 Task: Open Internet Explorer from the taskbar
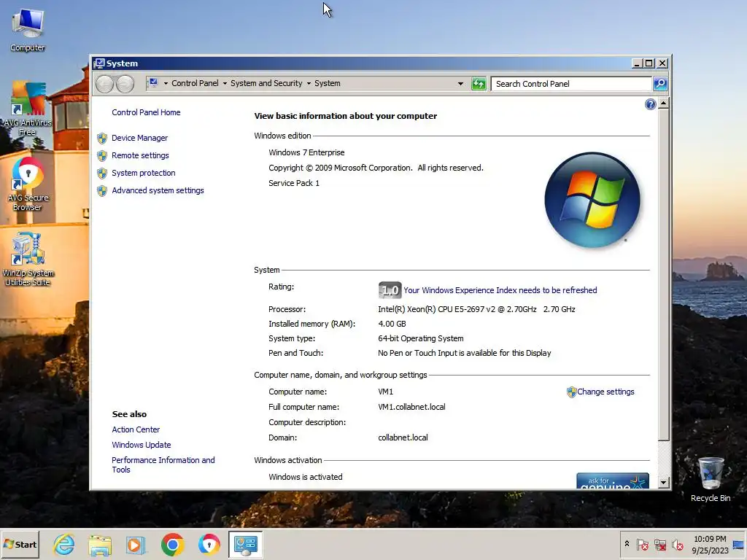(64, 544)
